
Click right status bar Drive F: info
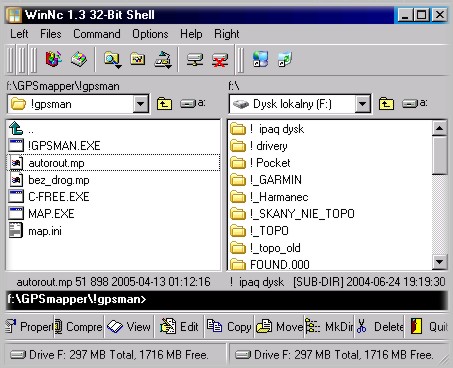pos(338,355)
